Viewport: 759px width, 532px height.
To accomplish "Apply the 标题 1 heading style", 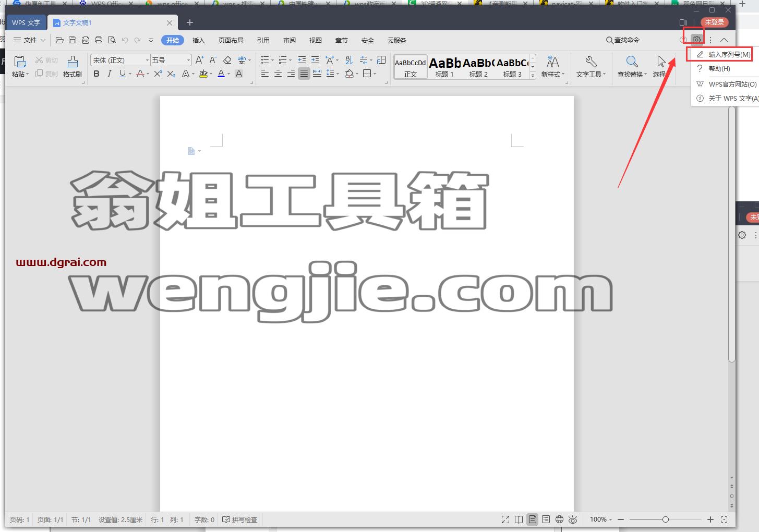I will [445, 67].
